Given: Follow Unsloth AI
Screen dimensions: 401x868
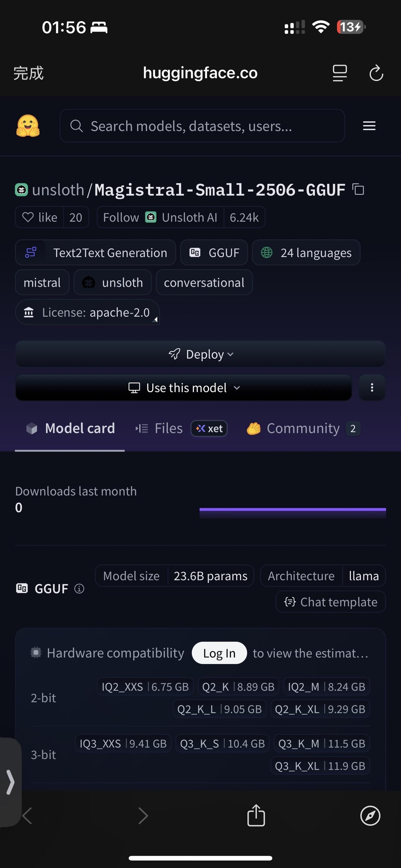Looking at the screenshot, I should 160,217.
